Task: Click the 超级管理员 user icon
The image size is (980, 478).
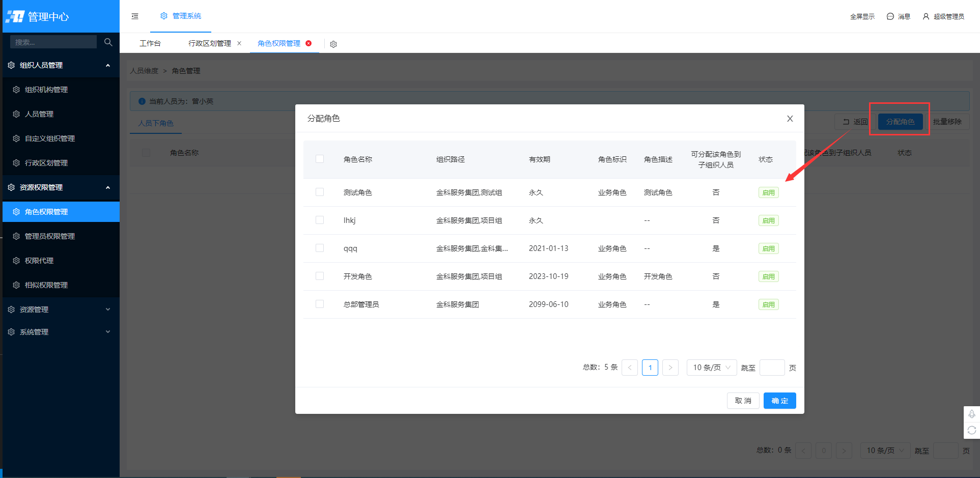Action: click(x=926, y=16)
